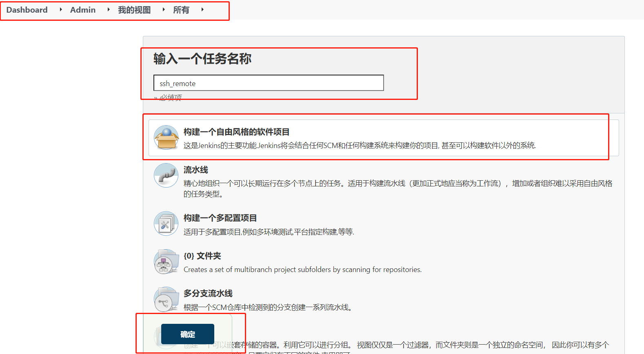Expand the arrow after 我的视图 breadcrumb
The width and height of the screenshot is (644, 354).
click(163, 9)
